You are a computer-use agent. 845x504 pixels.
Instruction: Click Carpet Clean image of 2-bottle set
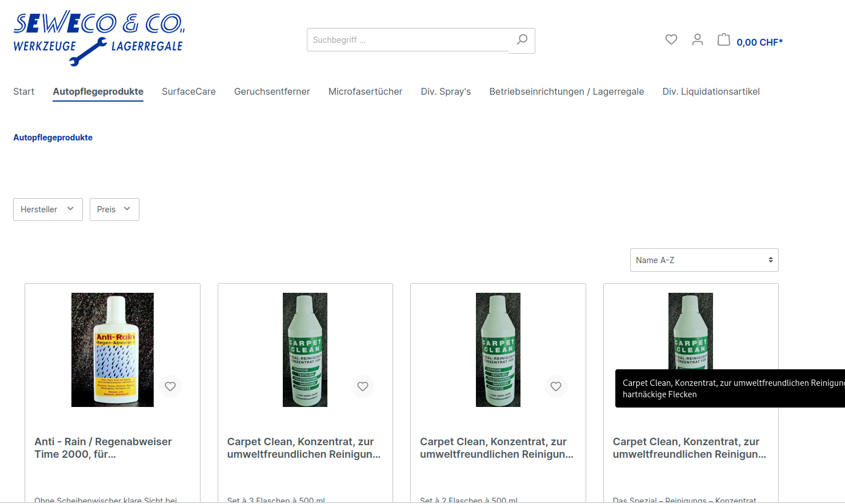tap(498, 350)
